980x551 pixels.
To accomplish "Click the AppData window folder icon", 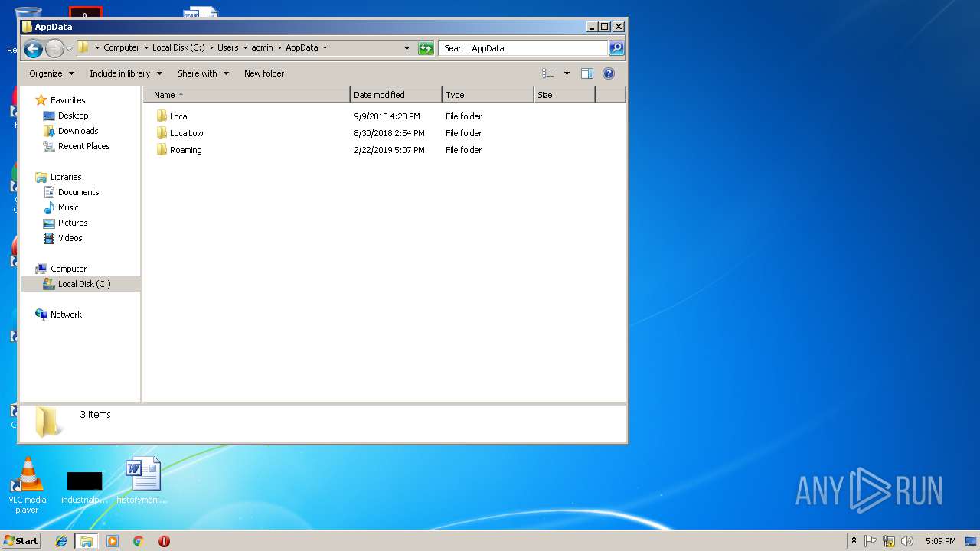I will 28,27.
